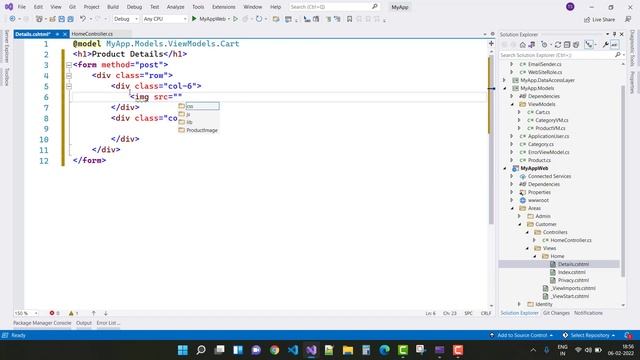This screenshot has width=640, height=360.
Task: Open the Any CPU platform dropdown
Action: [165, 19]
